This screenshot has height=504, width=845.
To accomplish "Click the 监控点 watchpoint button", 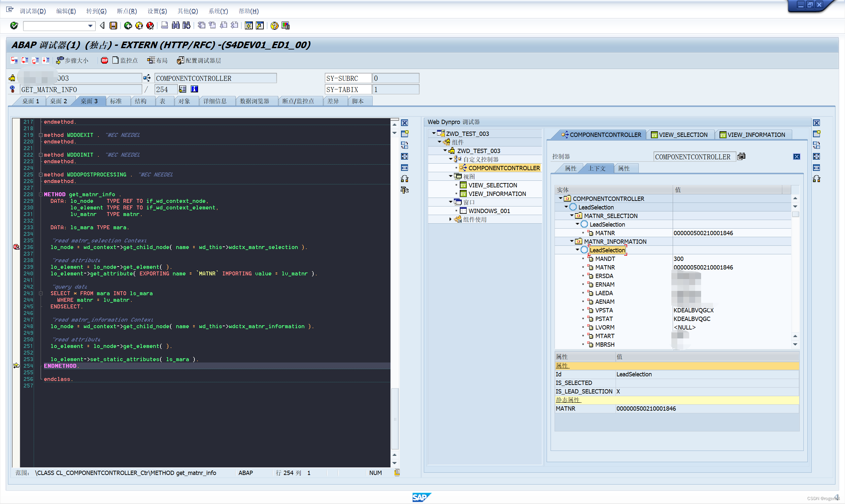I will (125, 60).
